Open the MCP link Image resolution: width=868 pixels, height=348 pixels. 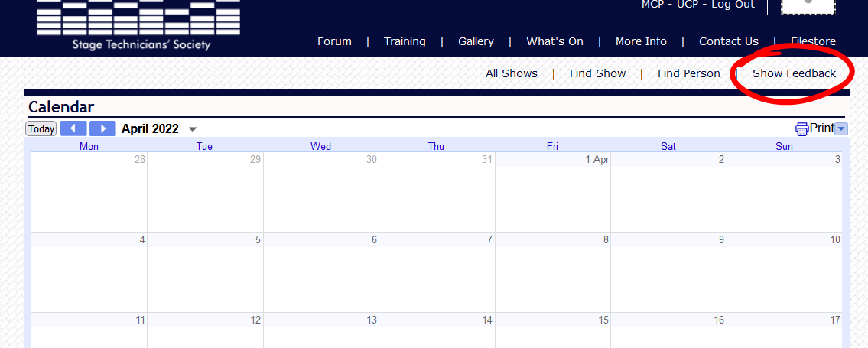[654, 5]
